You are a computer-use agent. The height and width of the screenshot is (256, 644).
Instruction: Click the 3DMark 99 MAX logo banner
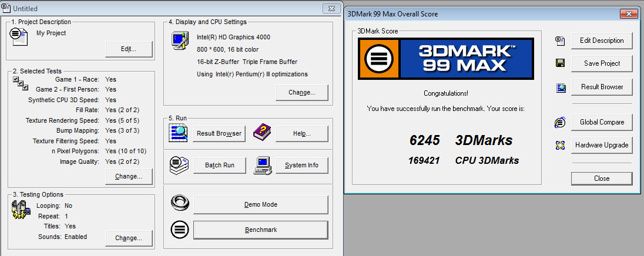click(445, 59)
